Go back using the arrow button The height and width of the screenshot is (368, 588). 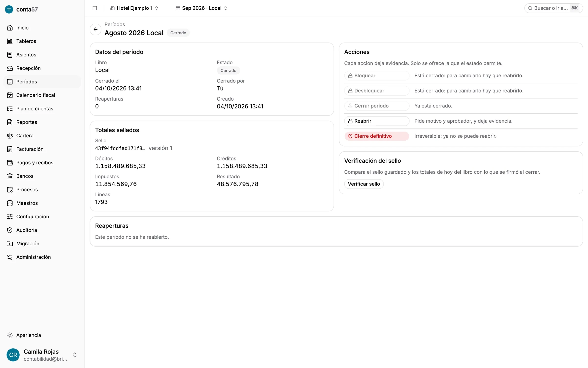click(x=96, y=29)
